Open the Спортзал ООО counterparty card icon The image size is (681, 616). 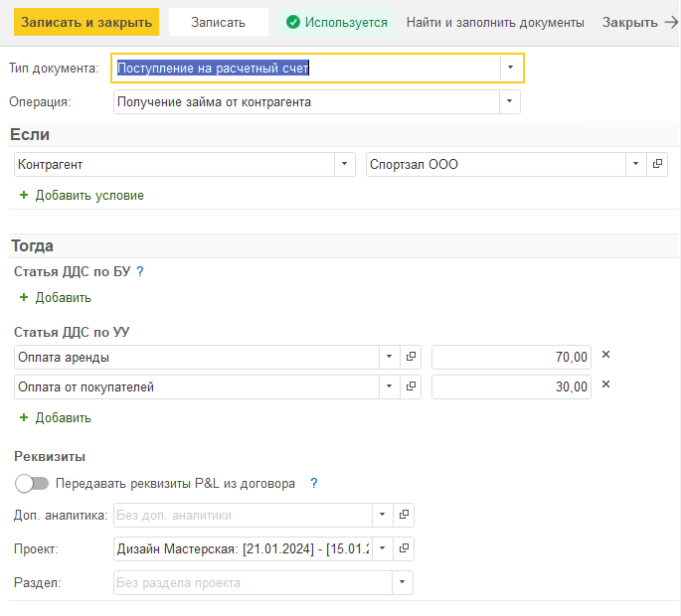657,164
